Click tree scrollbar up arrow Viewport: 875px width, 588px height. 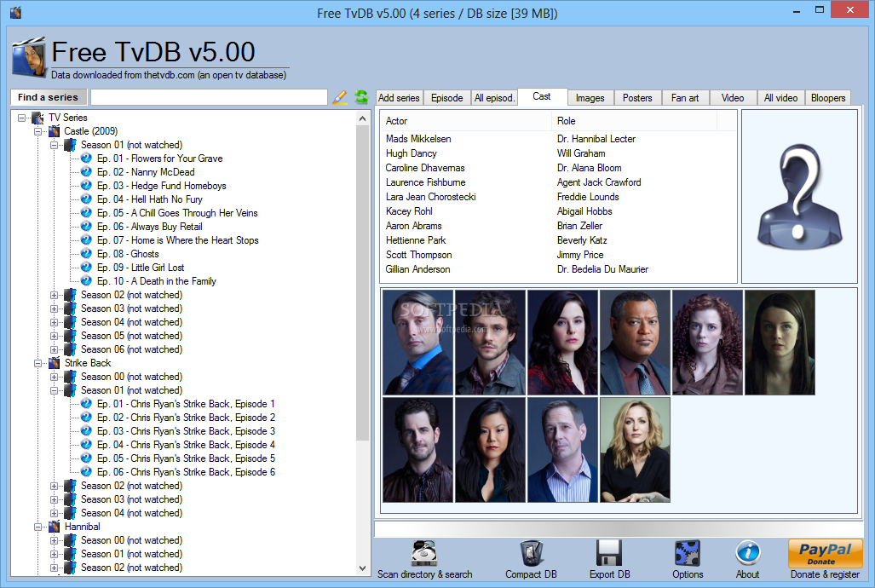pyautogui.click(x=363, y=118)
